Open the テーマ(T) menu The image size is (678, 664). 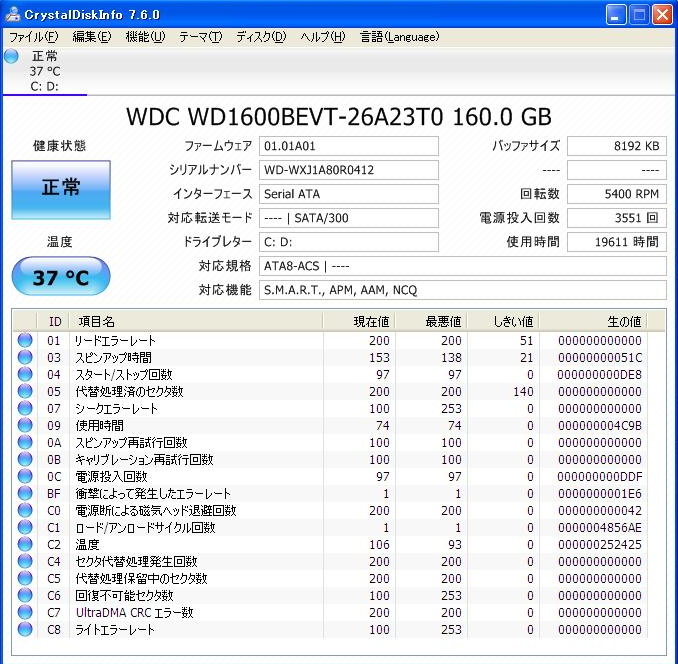(200, 37)
